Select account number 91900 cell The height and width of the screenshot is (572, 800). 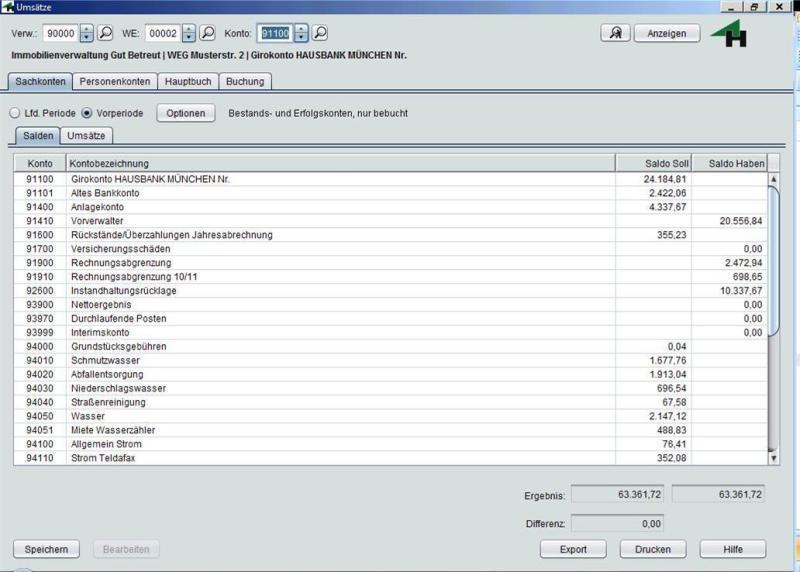tap(40, 263)
